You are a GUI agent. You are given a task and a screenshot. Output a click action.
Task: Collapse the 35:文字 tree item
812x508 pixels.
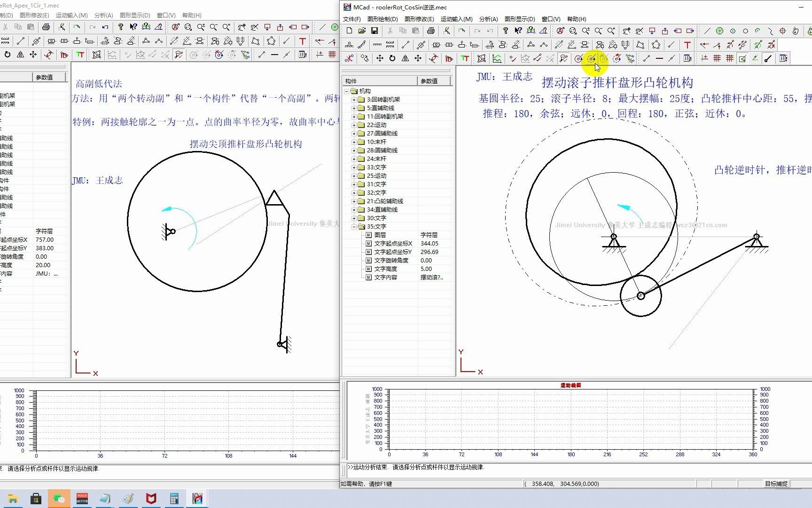(x=354, y=226)
